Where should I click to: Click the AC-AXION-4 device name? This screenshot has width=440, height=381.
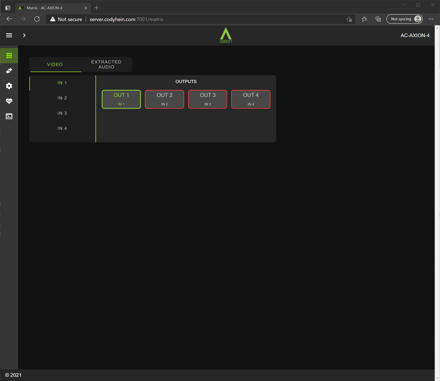tap(415, 35)
